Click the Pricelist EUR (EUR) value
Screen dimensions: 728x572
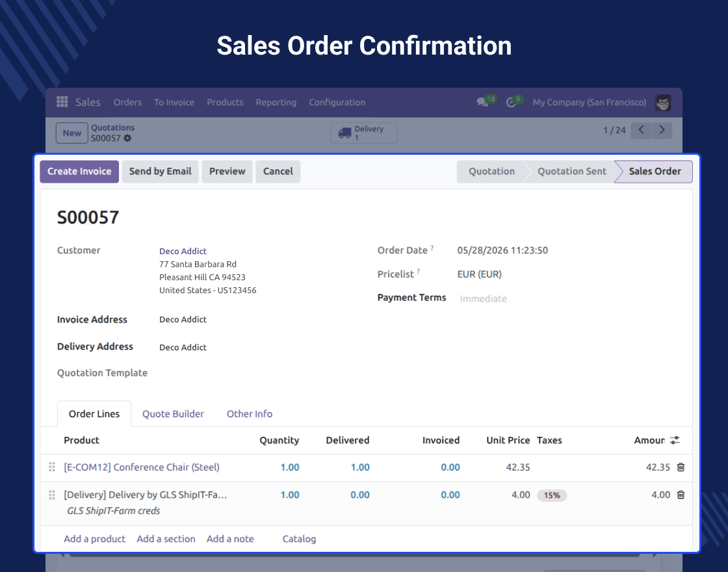pyautogui.click(x=480, y=274)
